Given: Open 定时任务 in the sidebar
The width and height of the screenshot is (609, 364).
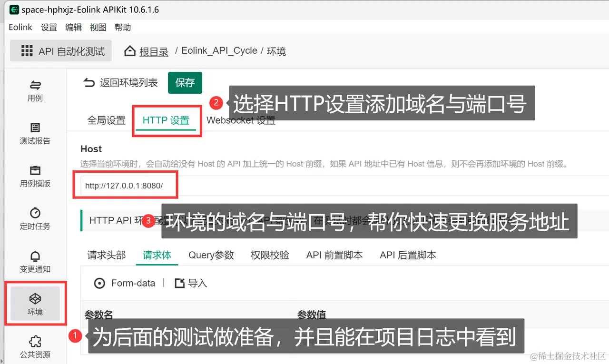Looking at the screenshot, I should click(35, 219).
